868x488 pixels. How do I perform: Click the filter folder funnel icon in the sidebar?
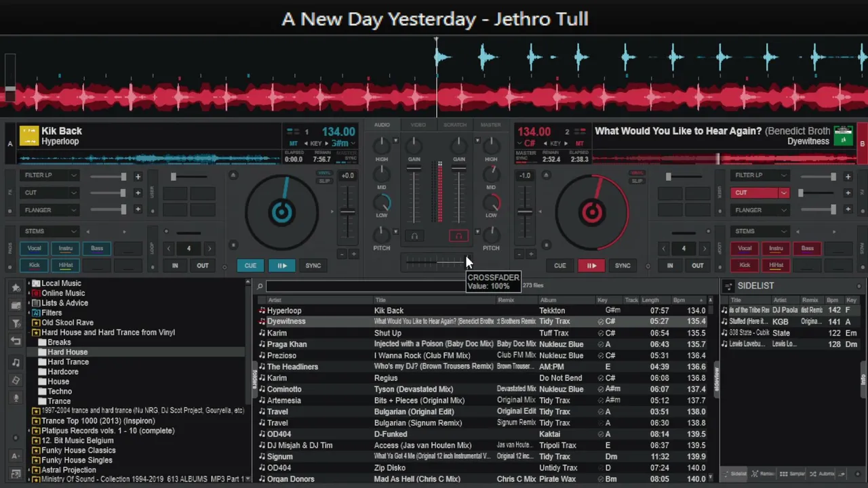tap(16, 323)
